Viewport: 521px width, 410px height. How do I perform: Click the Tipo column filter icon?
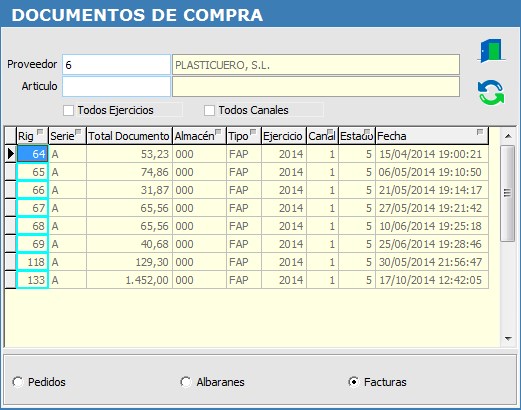pos(253,132)
